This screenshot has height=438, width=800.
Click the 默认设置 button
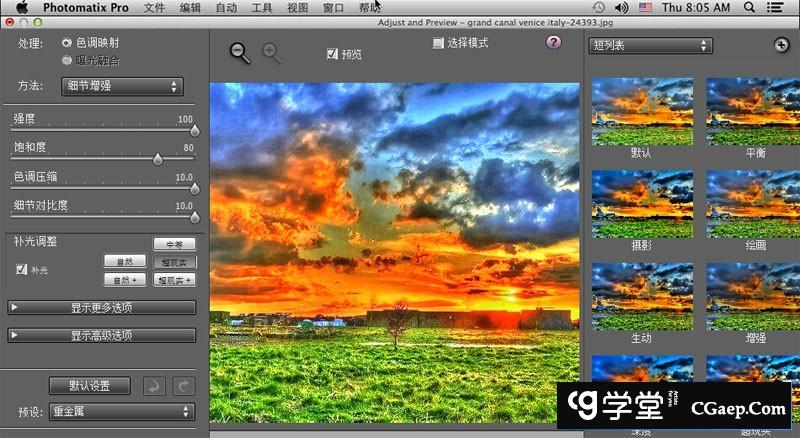tap(90, 386)
